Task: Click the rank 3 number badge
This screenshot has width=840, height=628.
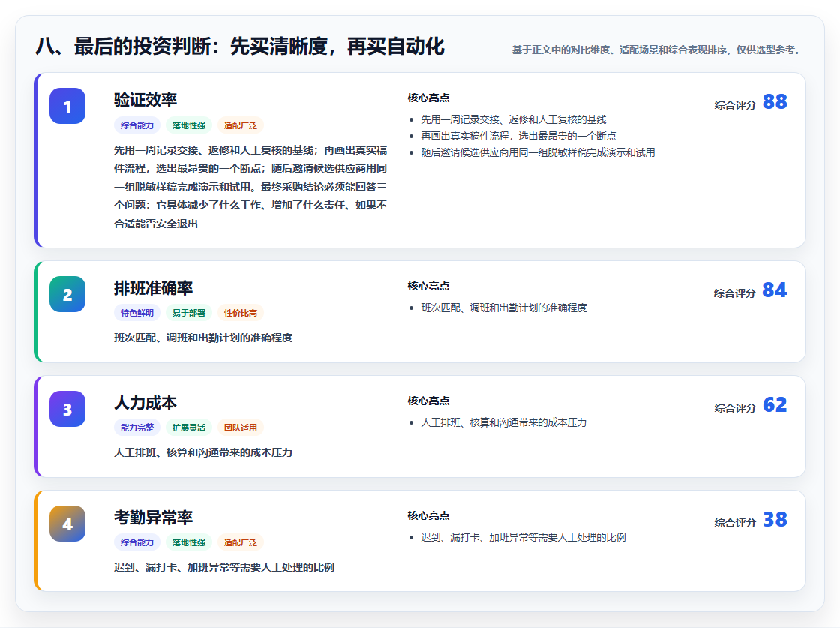Action: (67, 409)
